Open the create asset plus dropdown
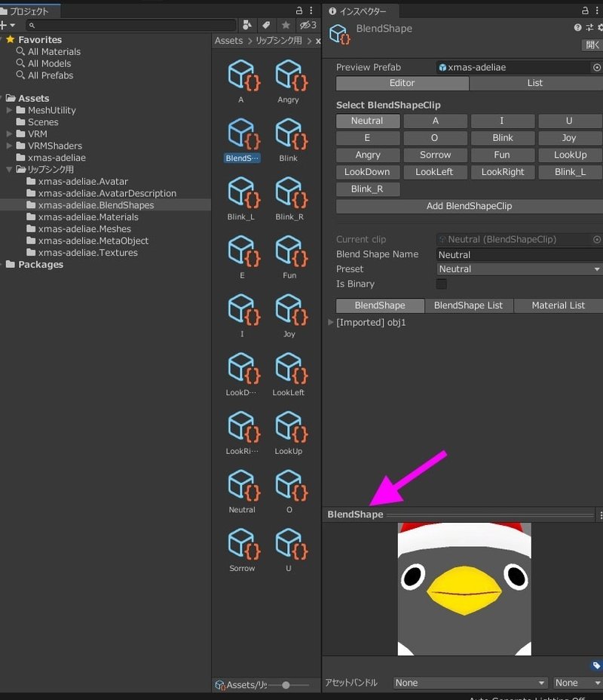 pyautogui.click(x=8, y=25)
